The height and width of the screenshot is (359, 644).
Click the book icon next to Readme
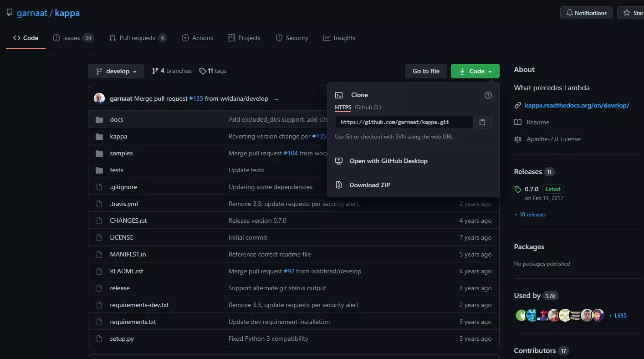pos(517,122)
